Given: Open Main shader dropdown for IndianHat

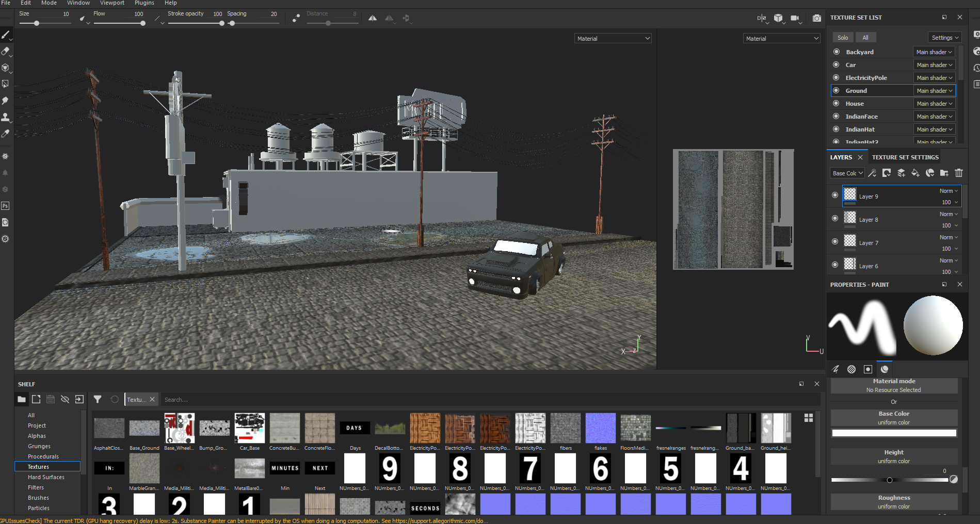Looking at the screenshot, I should [934, 129].
